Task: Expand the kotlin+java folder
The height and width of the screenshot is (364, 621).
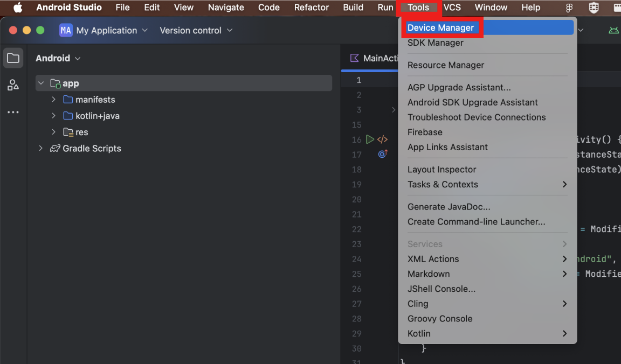Action: 54,116
